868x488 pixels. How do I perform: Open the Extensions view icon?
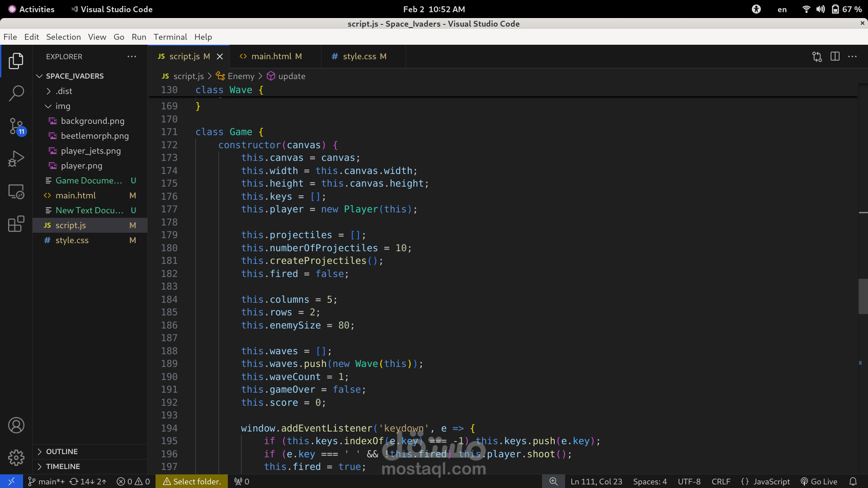click(16, 224)
